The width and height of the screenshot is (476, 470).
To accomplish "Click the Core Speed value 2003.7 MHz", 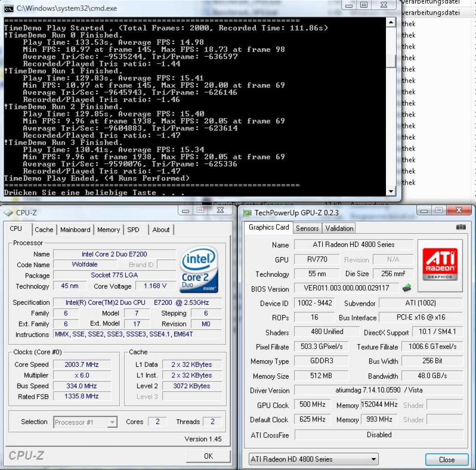I will tap(82, 364).
